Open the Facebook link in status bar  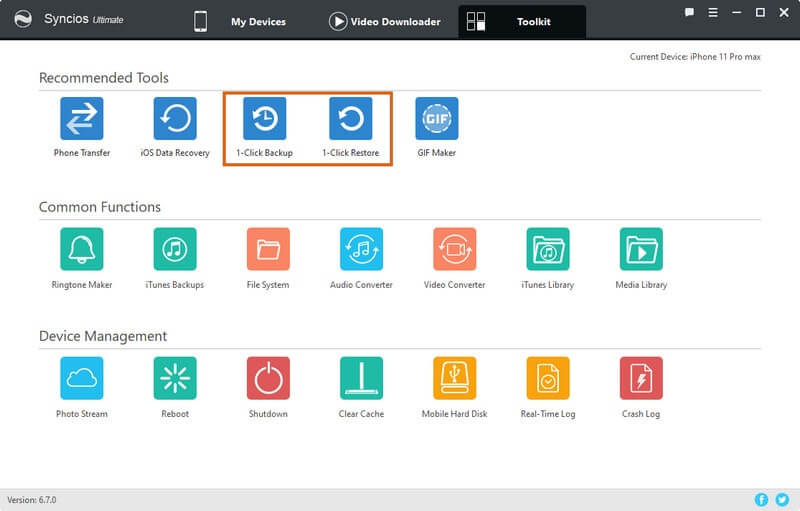coord(761,499)
